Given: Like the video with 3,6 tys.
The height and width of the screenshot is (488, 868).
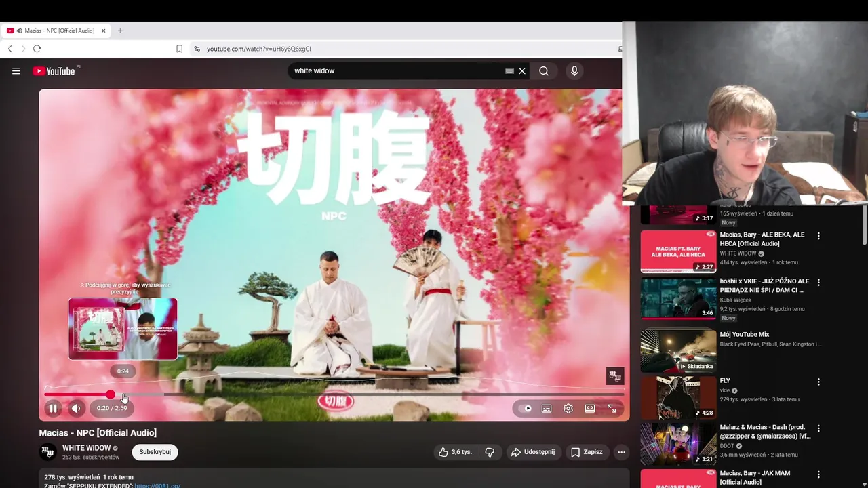Looking at the screenshot, I should tap(455, 452).
